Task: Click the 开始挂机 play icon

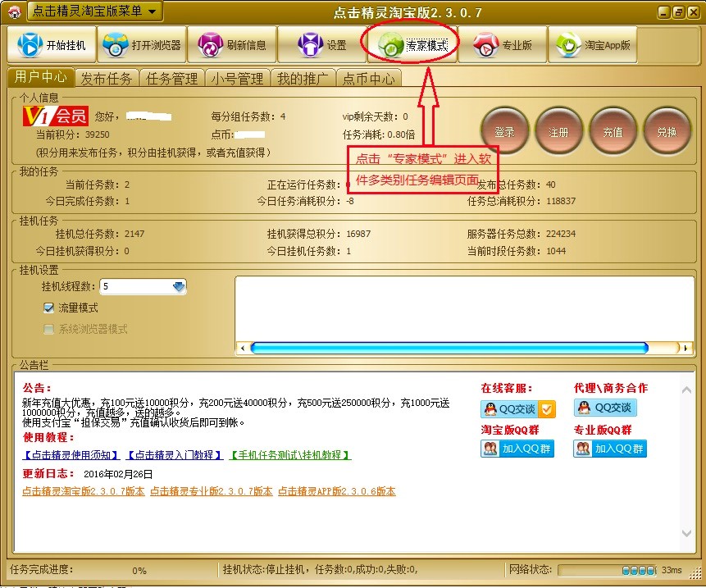Action: (x=30, y=45)
